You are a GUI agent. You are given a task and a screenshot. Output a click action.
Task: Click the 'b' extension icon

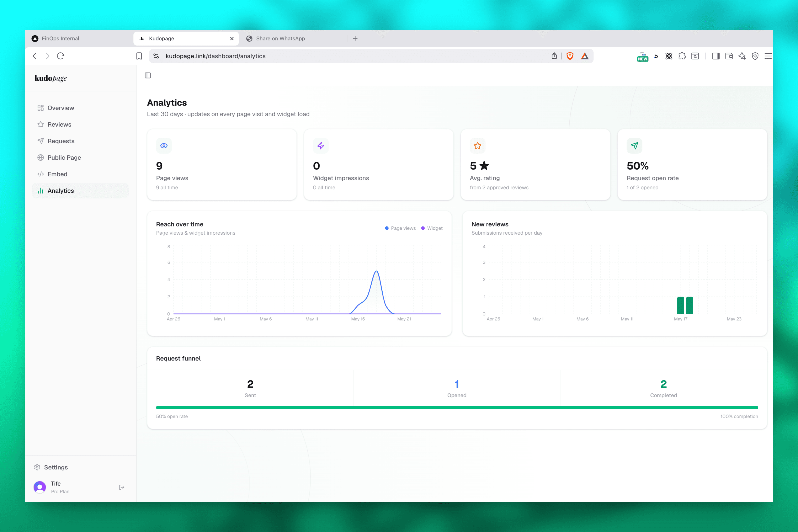656,56
